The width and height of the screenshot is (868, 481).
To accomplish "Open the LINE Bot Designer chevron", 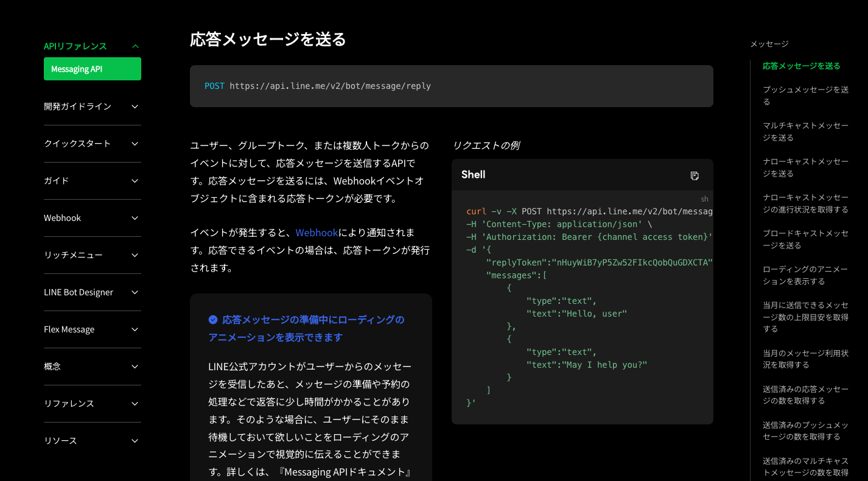I will [x=135, y=292].
